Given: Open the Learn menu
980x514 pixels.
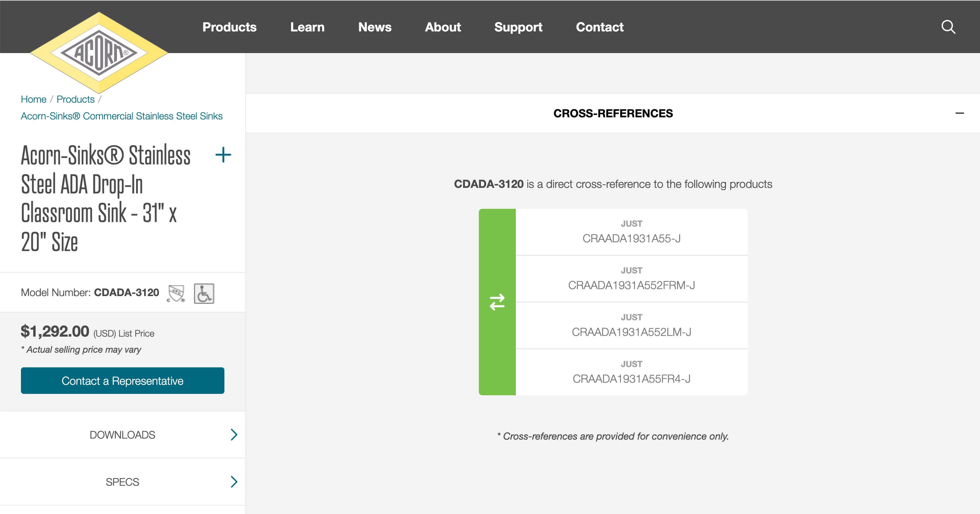Looking at the screenshot, I should tap(307, 27).
